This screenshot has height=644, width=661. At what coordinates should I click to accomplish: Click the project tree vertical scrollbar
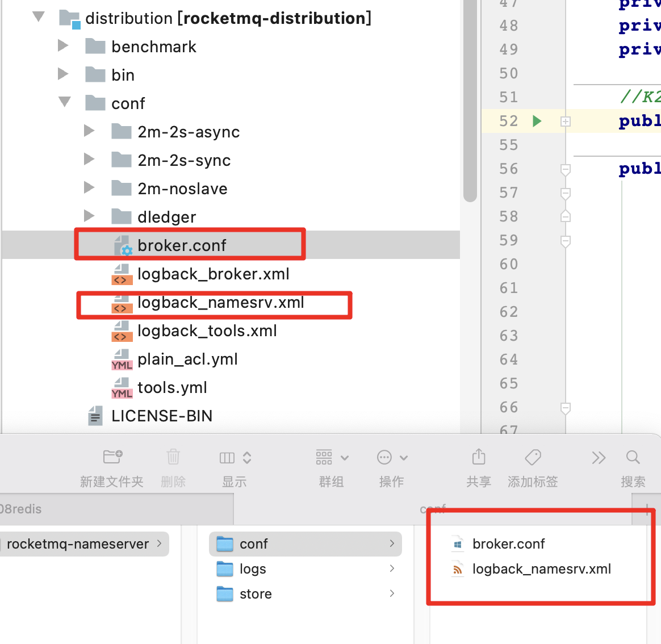(470, 101)
